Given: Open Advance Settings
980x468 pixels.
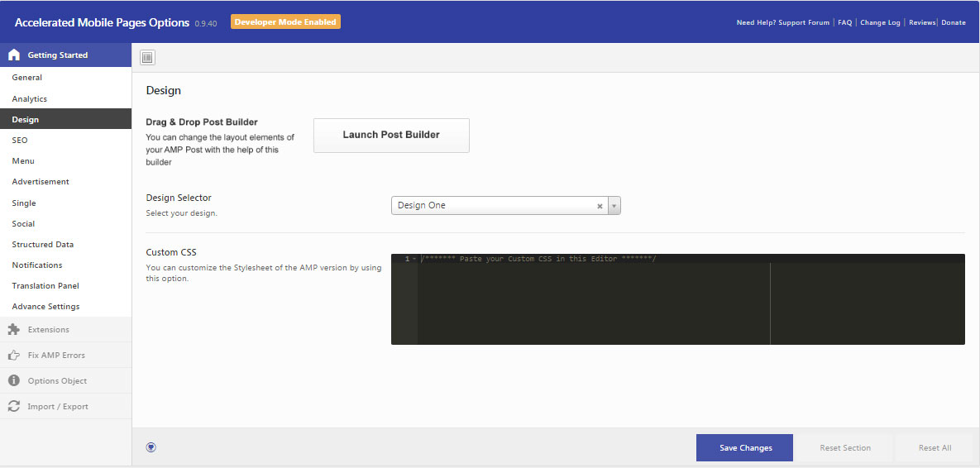Looking at the screenshot, I should click(x=65, y=307).
